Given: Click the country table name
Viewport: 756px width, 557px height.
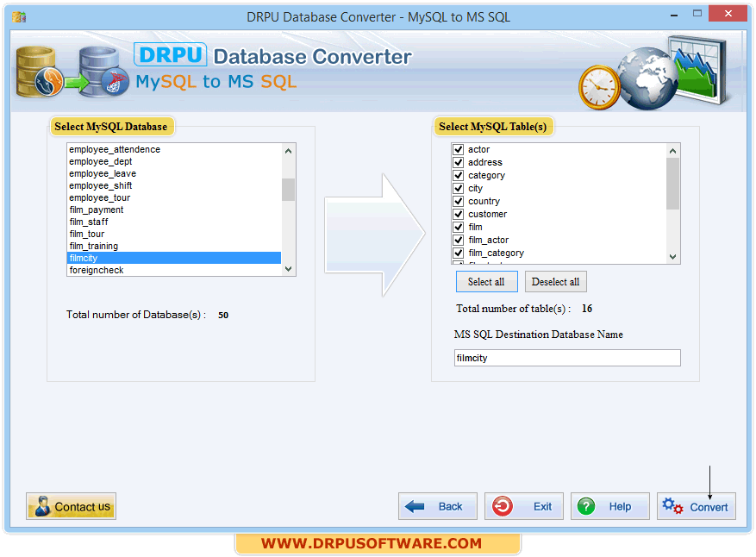Looking at the screenshot, I should click(484, 201).
